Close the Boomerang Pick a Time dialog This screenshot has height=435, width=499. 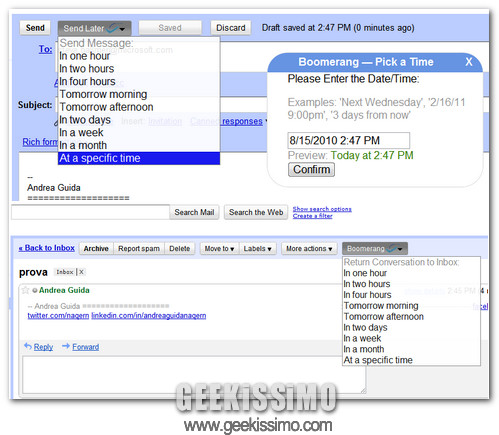pyautogui.click(x=468, y=62)
